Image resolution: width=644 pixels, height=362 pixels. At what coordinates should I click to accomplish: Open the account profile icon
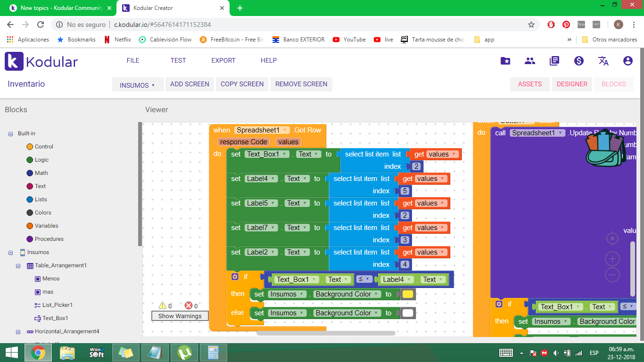point(627,61)
